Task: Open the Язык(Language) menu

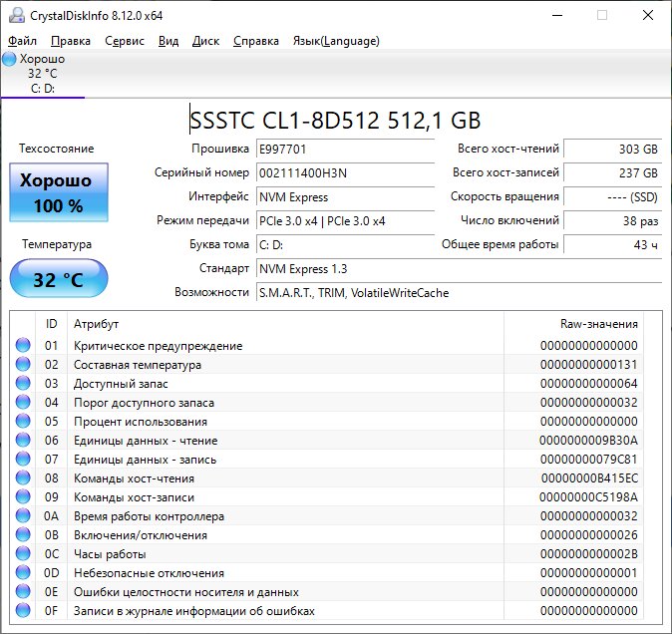Action: 336,41
